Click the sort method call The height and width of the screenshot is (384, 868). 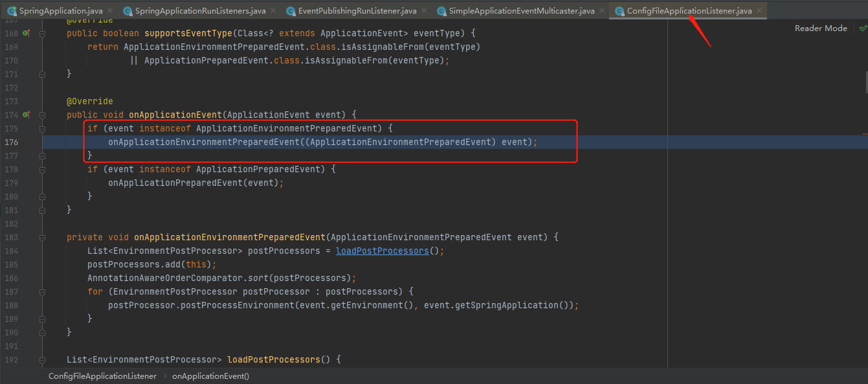point(258,278)
